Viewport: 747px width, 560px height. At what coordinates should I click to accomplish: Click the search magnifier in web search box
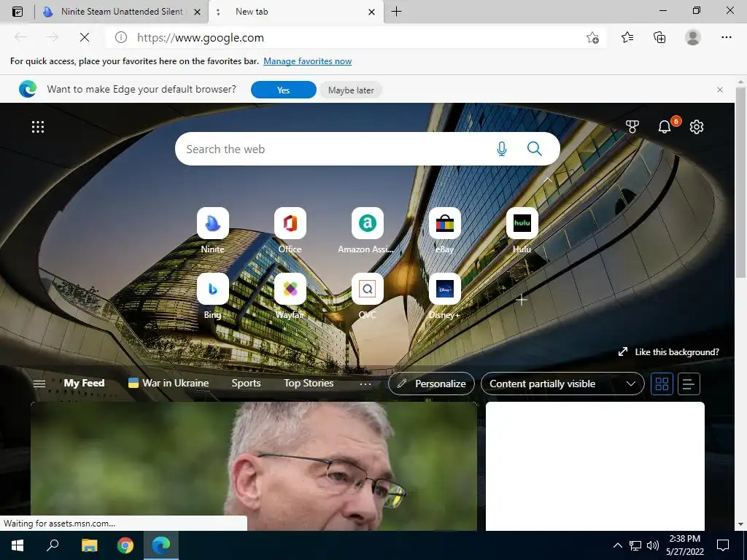[535, 149]
